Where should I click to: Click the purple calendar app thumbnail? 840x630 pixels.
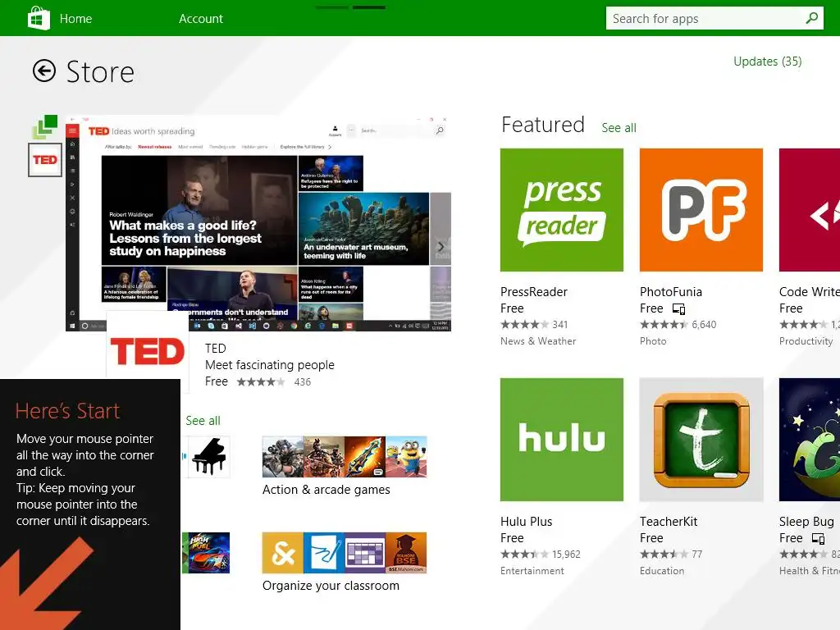click(365, 553)
